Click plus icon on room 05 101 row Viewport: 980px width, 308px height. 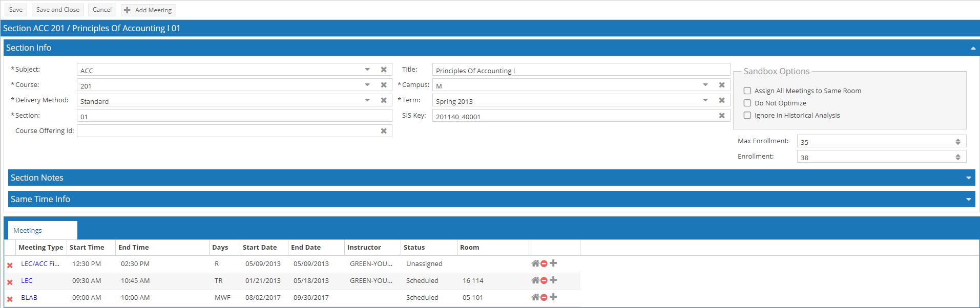[553, 297]
